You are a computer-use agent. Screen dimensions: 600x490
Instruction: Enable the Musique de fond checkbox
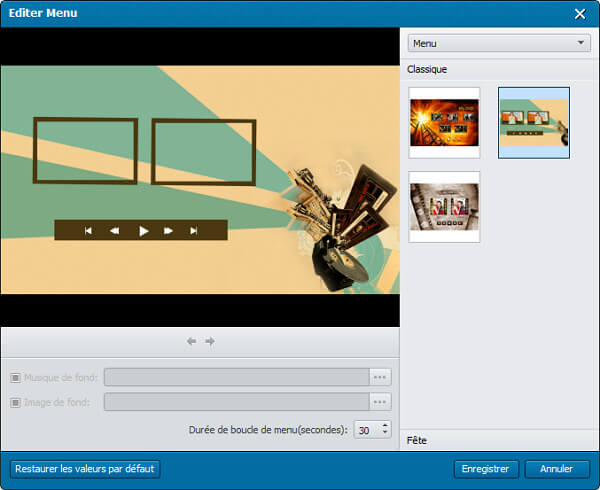15,378
